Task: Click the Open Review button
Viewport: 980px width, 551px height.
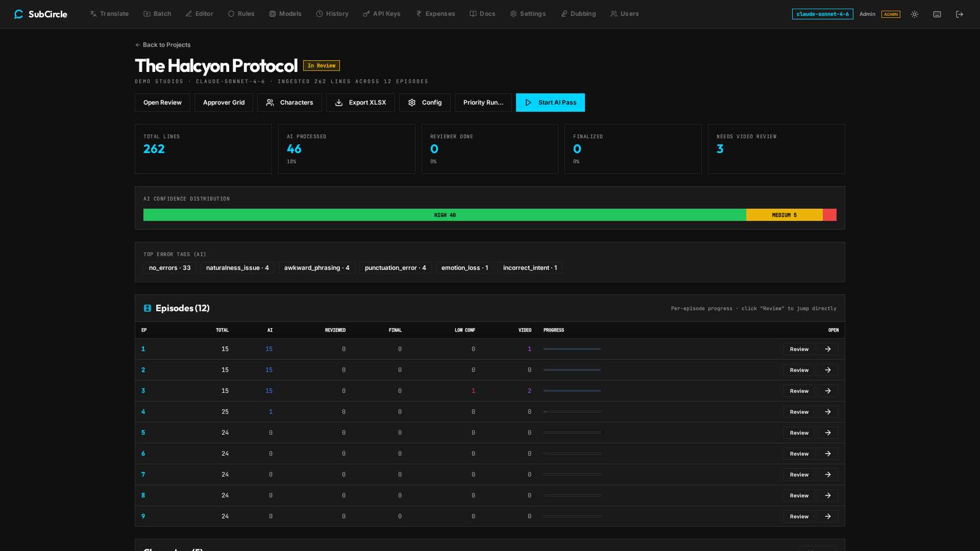Action: point(162,103)
